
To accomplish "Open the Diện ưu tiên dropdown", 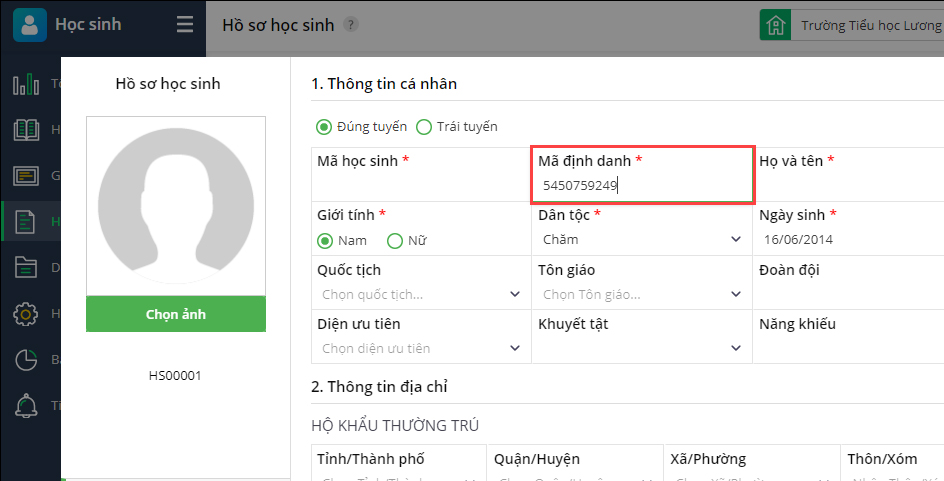I will click(421, 348).
